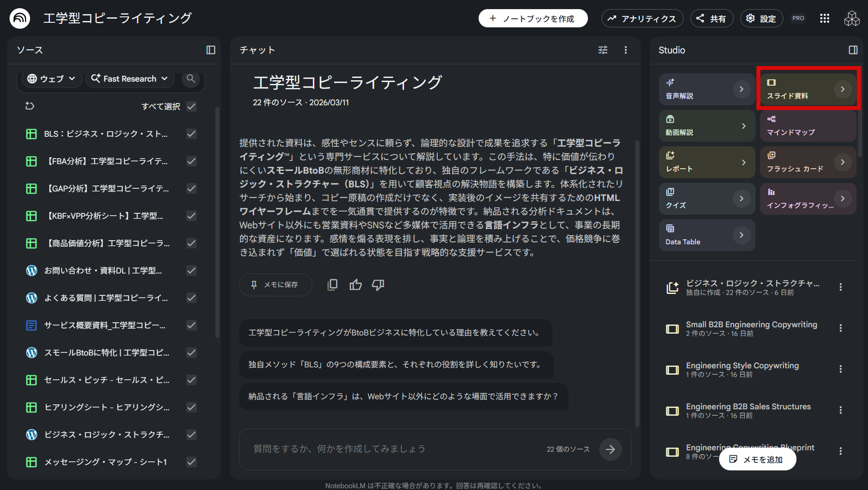This screenshot has width=868, height=490.
Task: Open the WordPress source よくある質問
Action: (106, 298)
